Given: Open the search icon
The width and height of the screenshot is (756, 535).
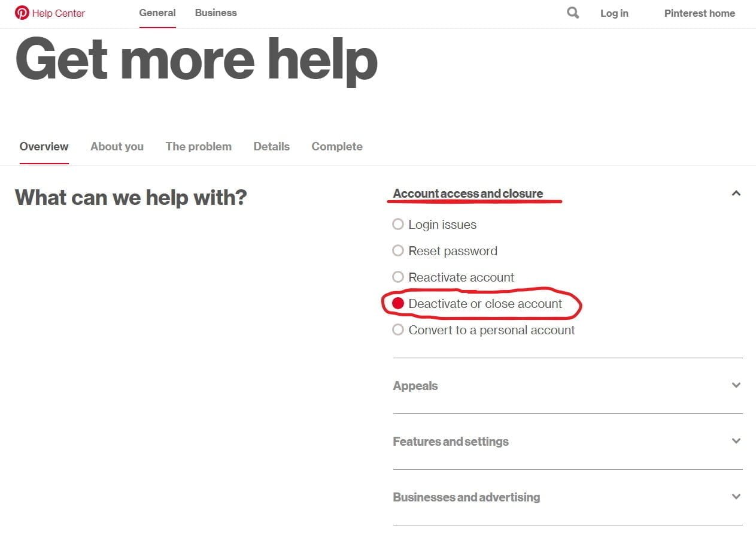Looking at the screenshot, I should click(x=572, y=12).
